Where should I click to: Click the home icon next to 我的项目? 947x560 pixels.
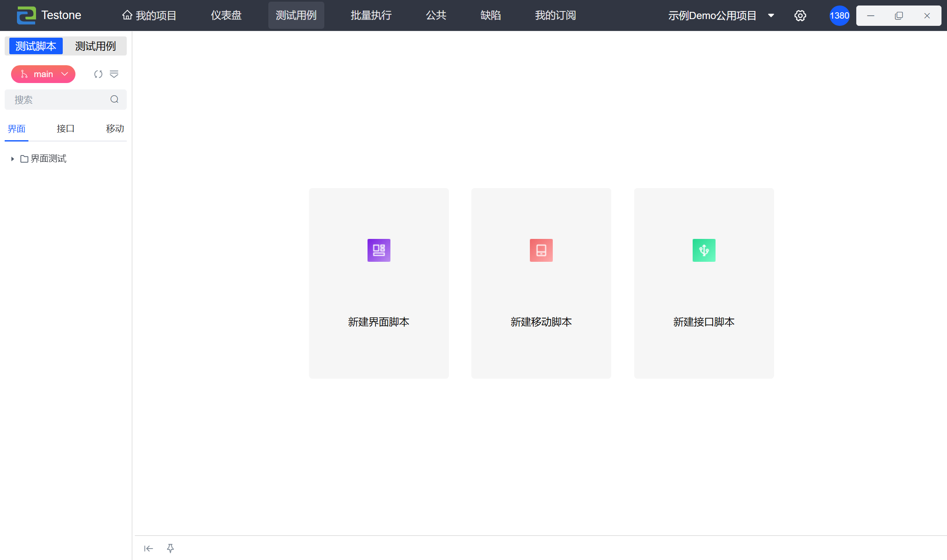click(127, 15)
